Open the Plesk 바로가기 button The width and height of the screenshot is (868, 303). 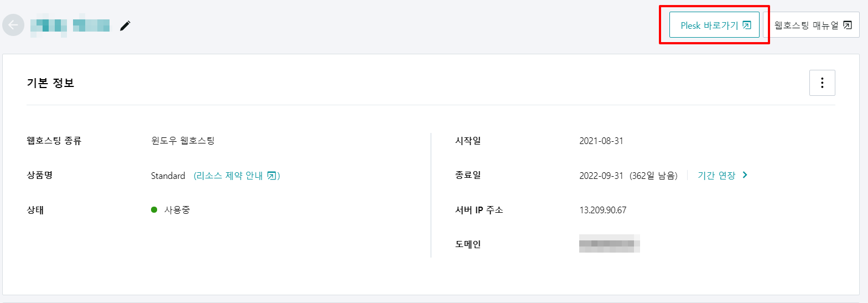(x=714, y=25)
